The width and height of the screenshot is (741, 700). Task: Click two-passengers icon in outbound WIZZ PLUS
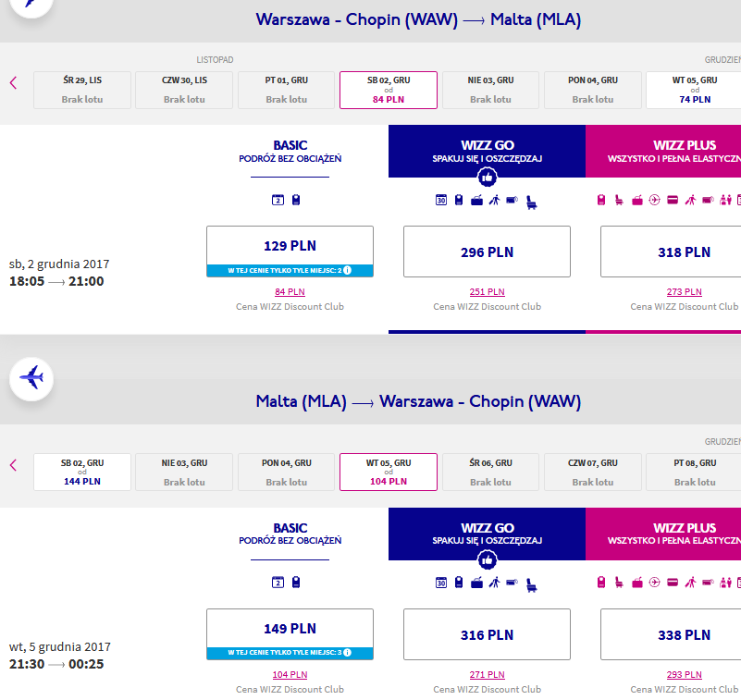[725, 201]
